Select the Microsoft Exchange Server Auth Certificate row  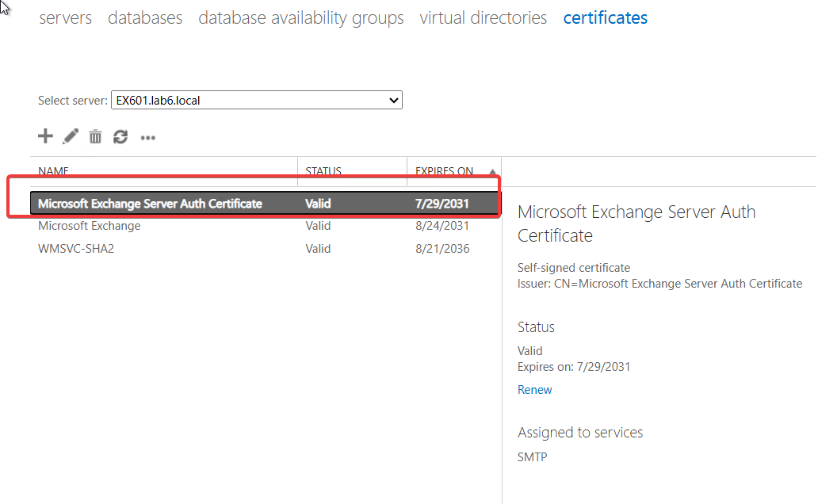tap(265, 204)
